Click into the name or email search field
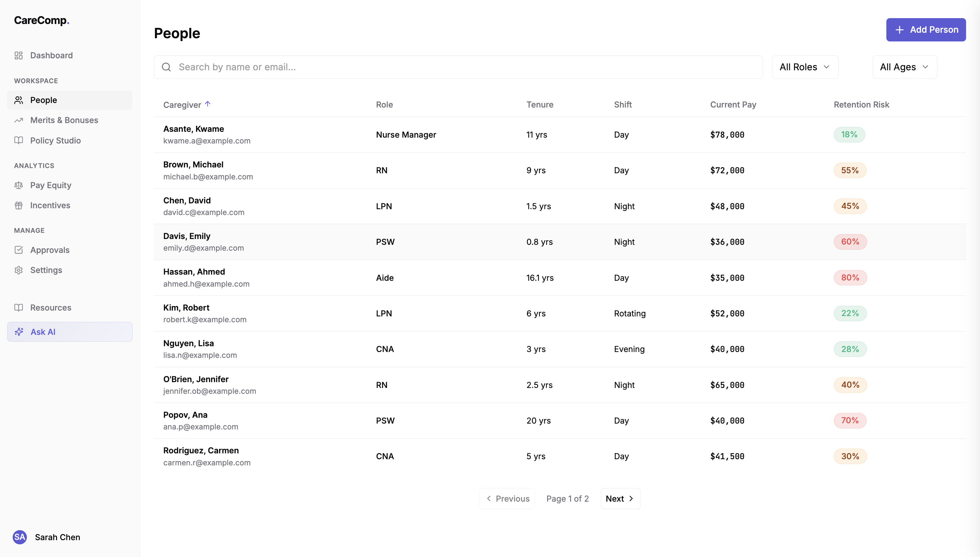This screenshot has height=557, width=980. point(458,67)
